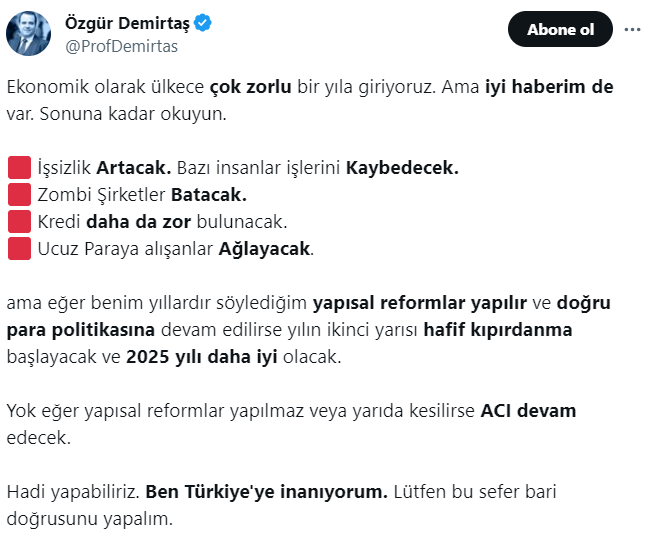Screen dimensions: 656x541
Task: Open the three-dot more options menu
Action: coord(632,29)
